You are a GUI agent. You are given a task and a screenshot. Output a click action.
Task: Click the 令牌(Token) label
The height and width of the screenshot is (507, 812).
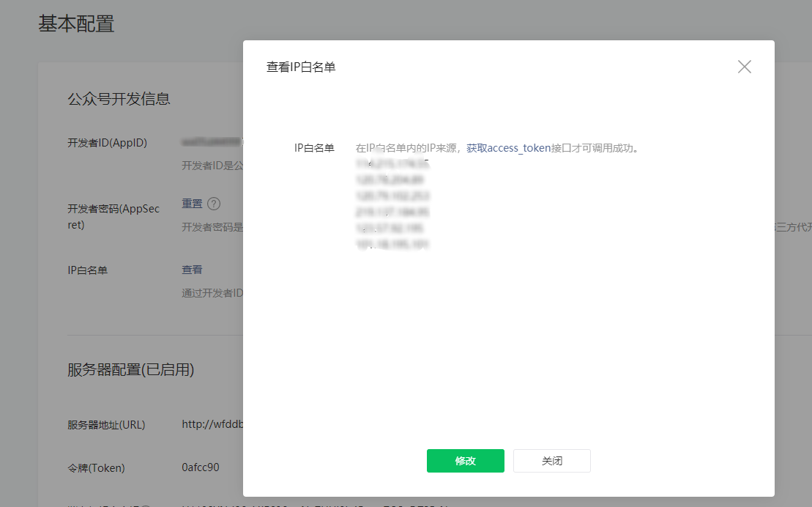point(96,468)
